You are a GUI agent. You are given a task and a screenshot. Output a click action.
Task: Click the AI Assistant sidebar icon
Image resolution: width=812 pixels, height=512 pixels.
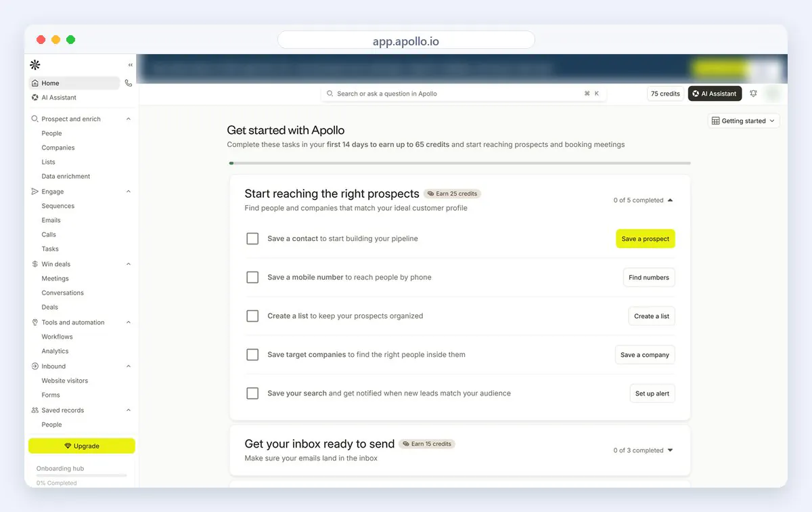point(35,98)
